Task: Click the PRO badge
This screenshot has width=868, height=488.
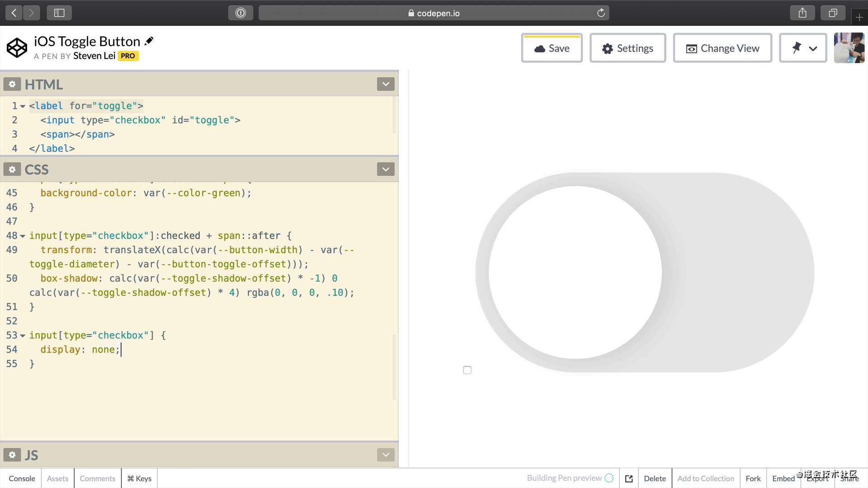Action: coord(128,56)
